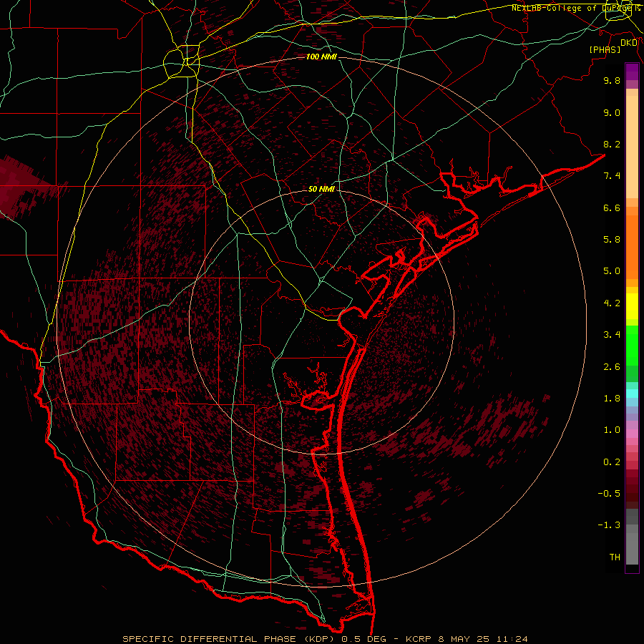Image resolution: width=644 pixels, height=644 pixels.
Task: Click the 0.2 legend value
Action: pos(612,462)
